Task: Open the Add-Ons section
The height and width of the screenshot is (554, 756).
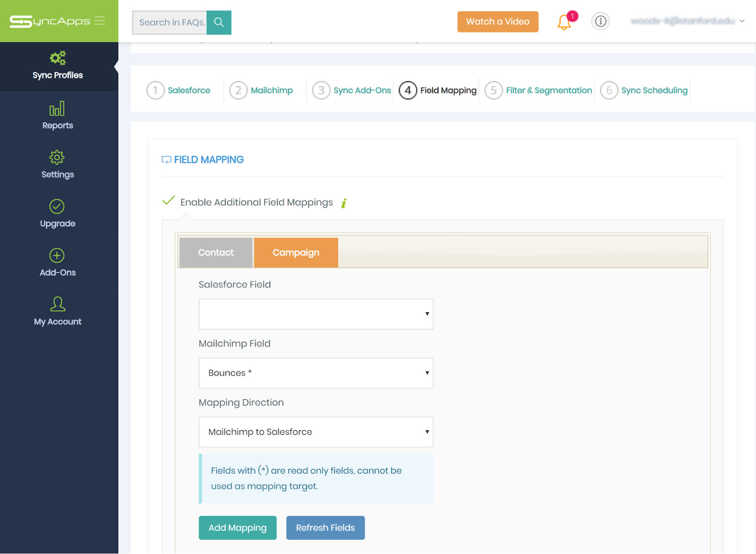Action: pos(57,264)
